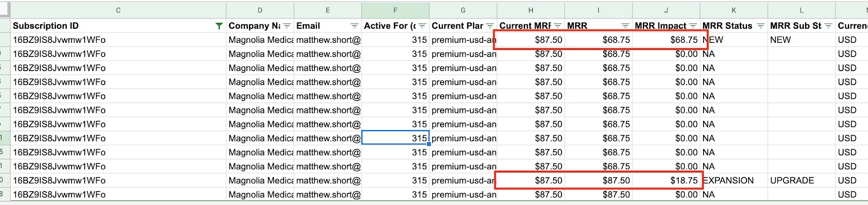868x205 pixels.
Task: Open the MRR column filter icon
Action: (x=625, y=25)
